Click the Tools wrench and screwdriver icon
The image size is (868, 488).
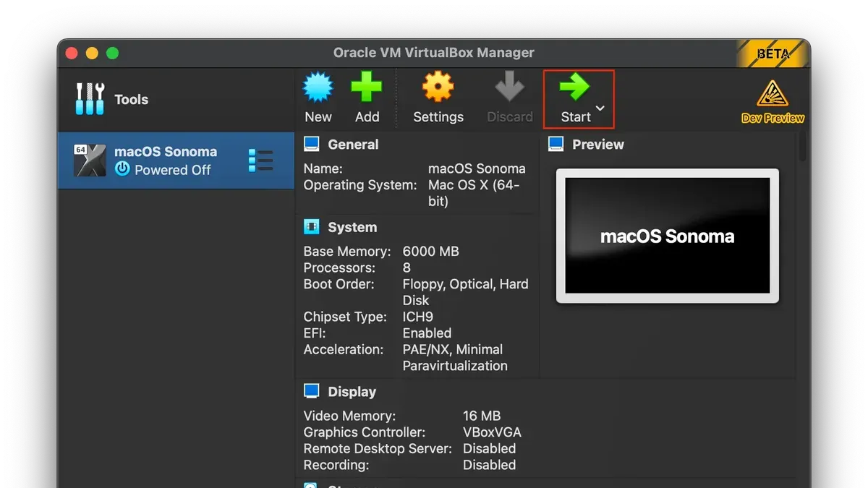(90, 99)
